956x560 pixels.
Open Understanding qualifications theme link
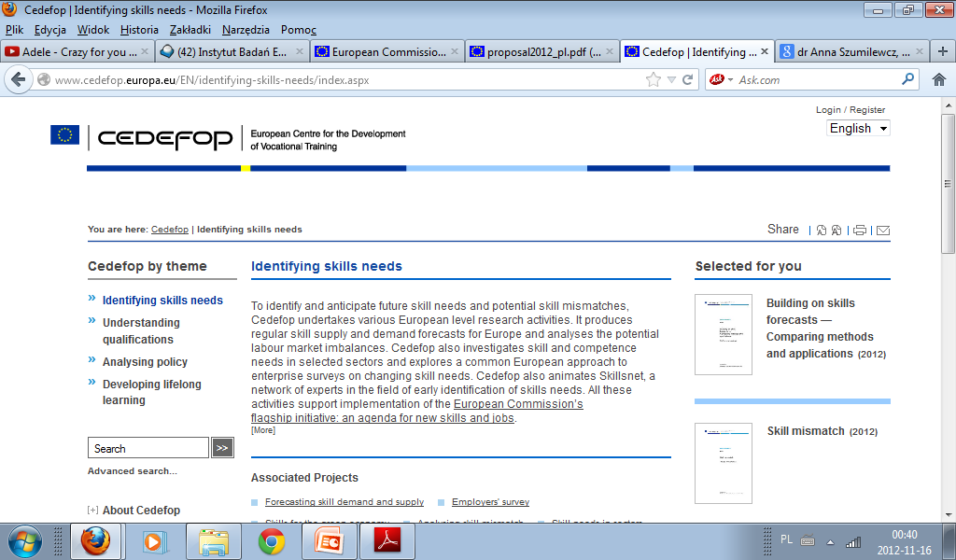tap(141, 331)
